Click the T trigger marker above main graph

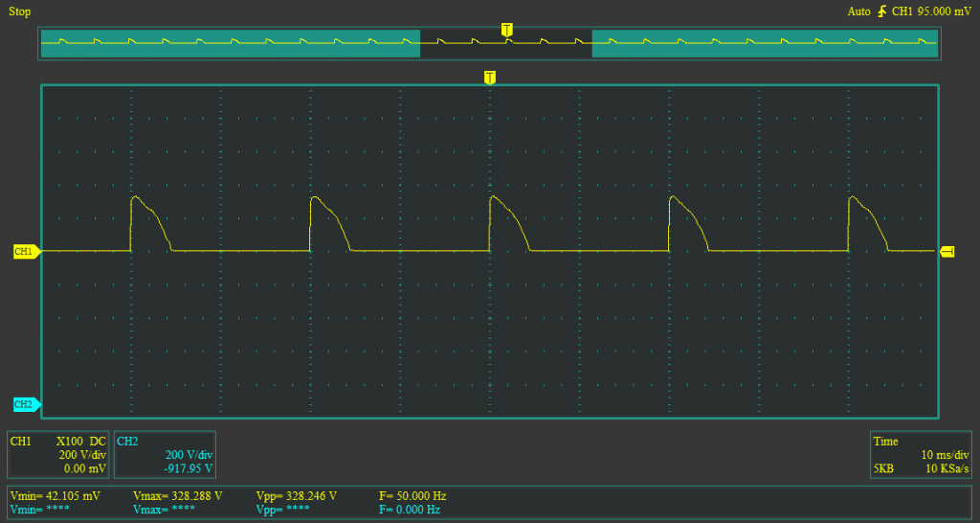click(489, 77)
